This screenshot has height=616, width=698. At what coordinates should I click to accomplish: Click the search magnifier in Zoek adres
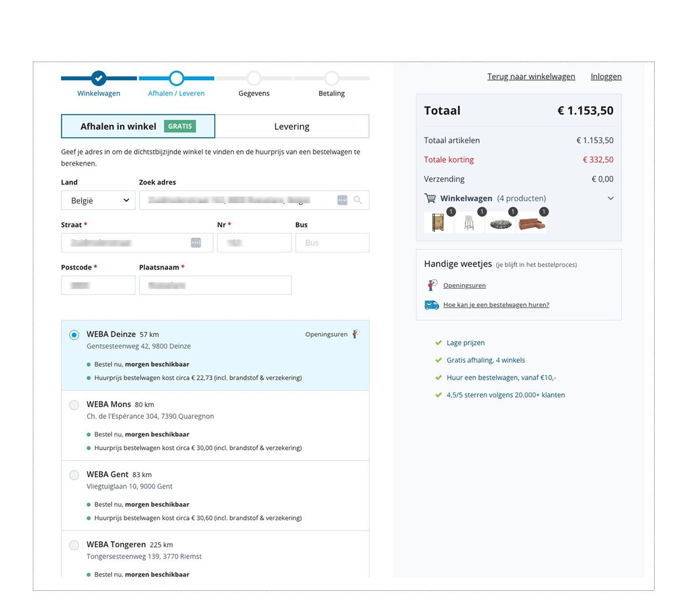click(357, 200)
